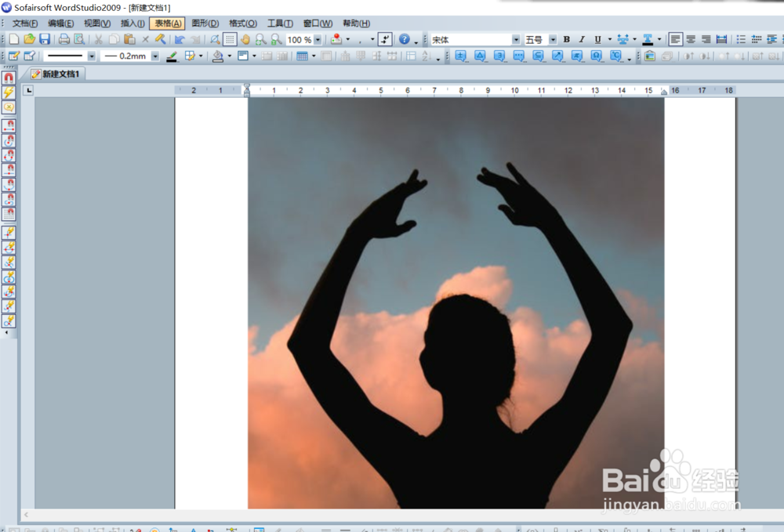The width and height of the screenshot is (784, 532).
Task: Open the 文档(F) menu
Action: click(25, 24)
